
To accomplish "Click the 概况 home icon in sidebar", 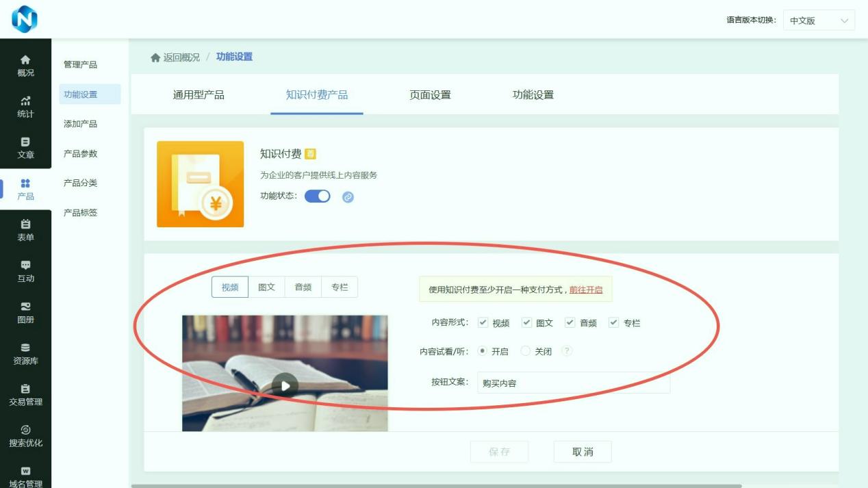I will (x=25, y=60).
